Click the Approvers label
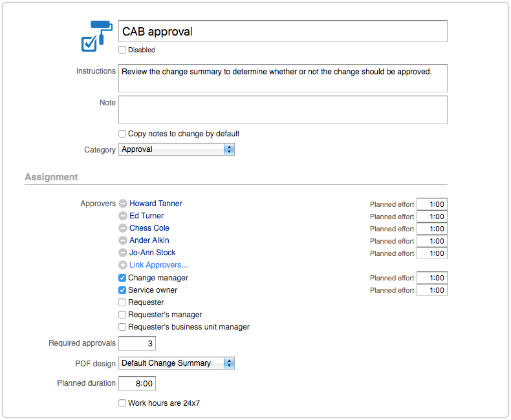Image resolution: width=511 pixels, height=420 pixels. (98, 204)
